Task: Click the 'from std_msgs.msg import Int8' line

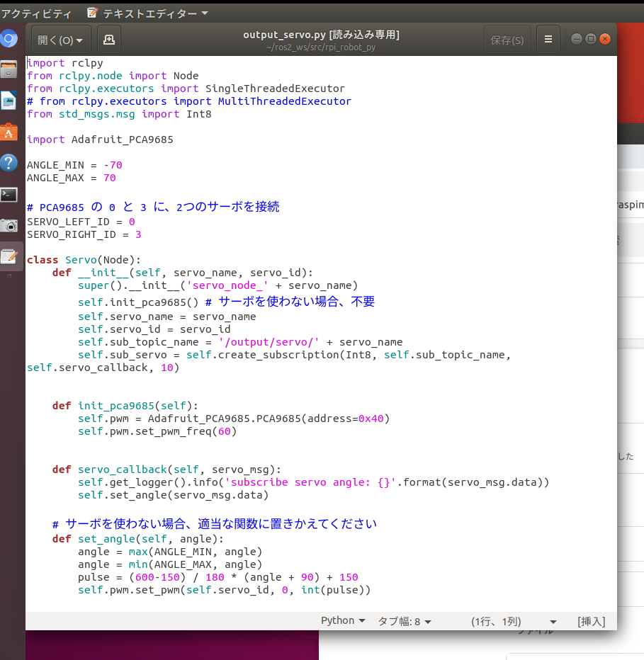Action: [x=119, y=115]
